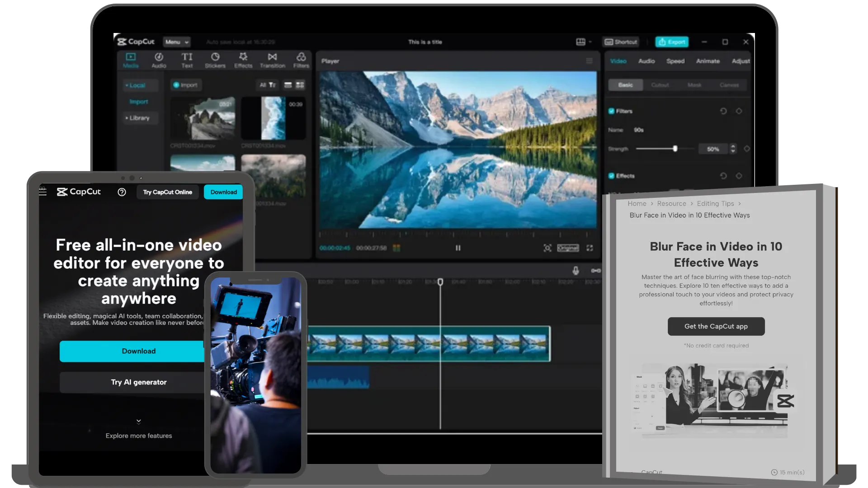The image size is (868, 488).
Task: Uncheck the Effects checkbox in properties
Action: click(x=611, y=176)
